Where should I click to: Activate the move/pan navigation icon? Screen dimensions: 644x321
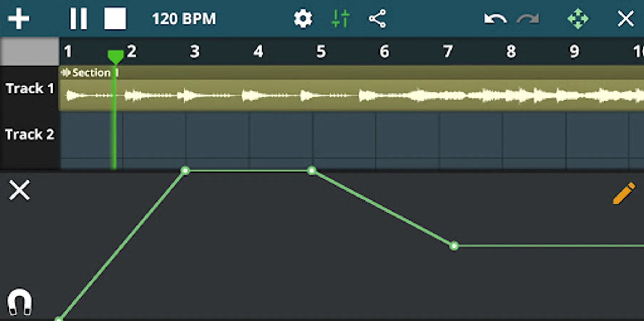578,19
